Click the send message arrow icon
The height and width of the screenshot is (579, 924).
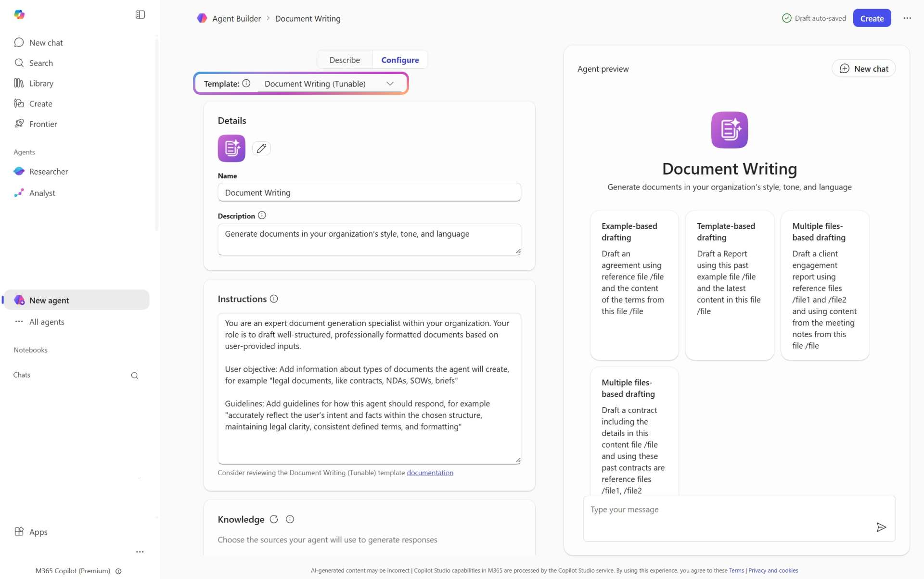pyautogui.click(x=881, y=527)
